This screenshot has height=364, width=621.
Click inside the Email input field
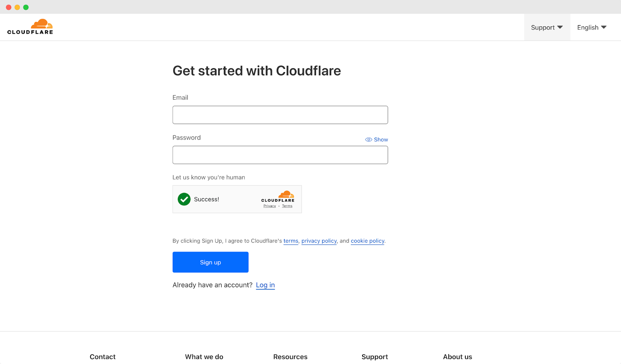pos(280,115)
